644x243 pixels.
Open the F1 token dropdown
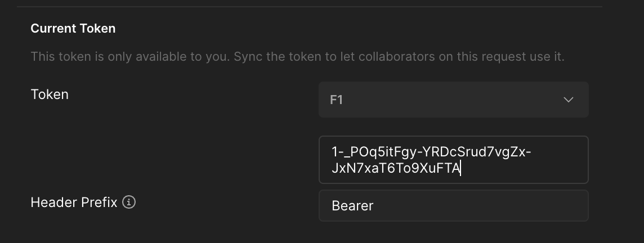point(453,100)
